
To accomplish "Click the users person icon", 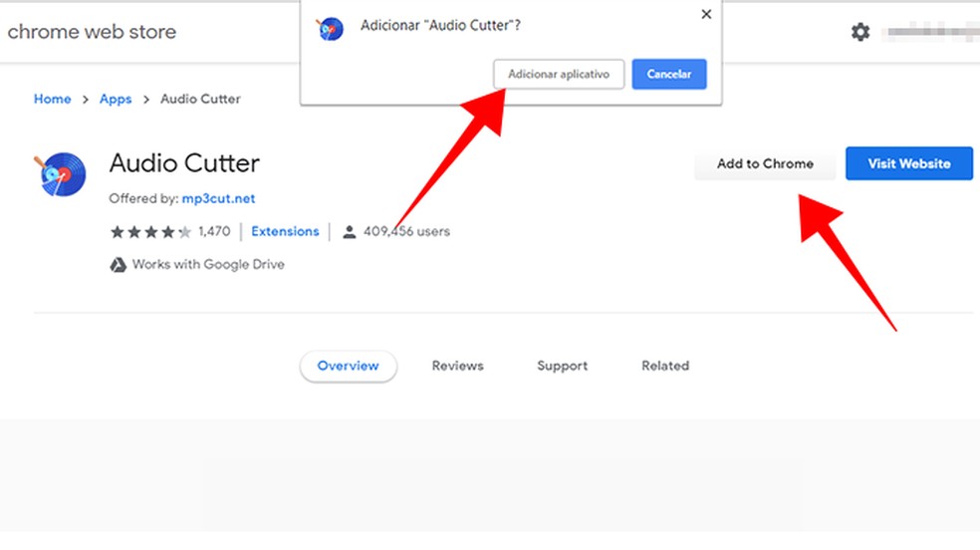I will pos(350,232).
